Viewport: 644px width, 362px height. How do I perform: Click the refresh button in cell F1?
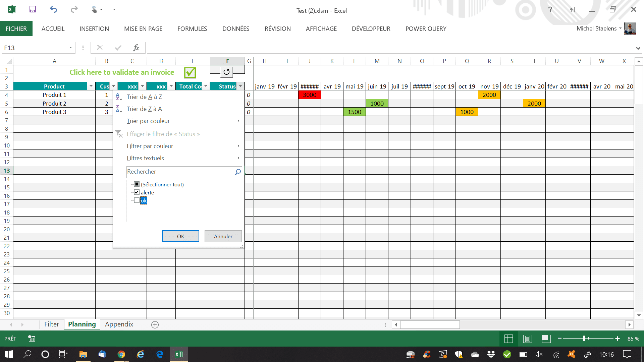[x=226, y=71]
